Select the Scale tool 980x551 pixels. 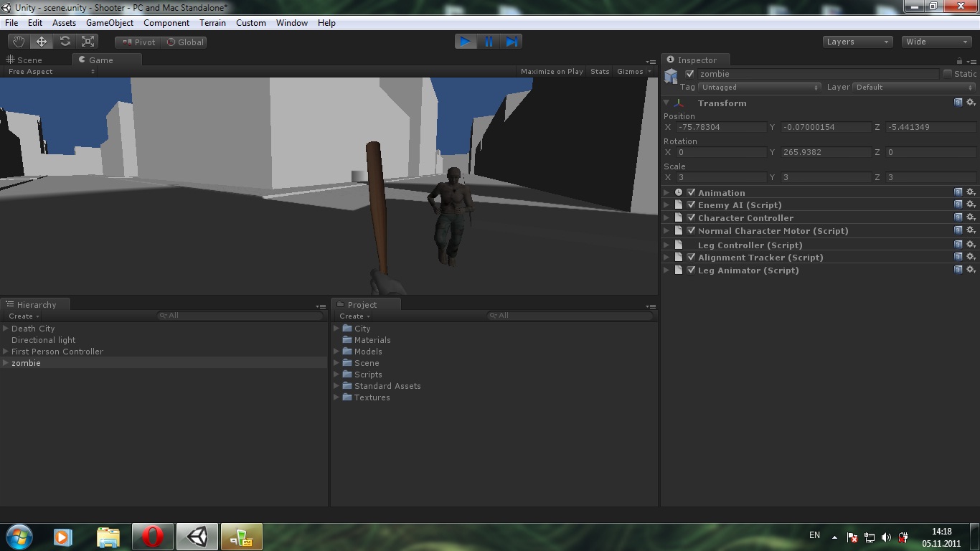pos(88,42)
